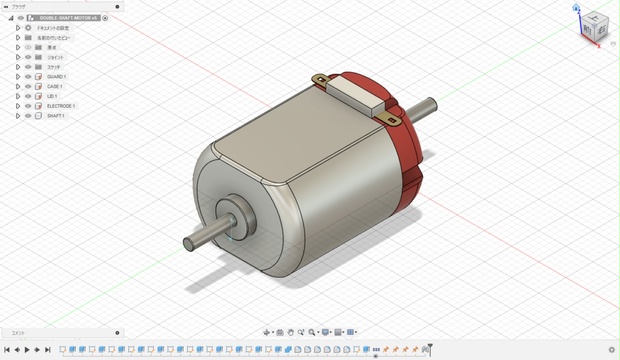
Task: Open timeline settings gear at bottom right
Action: tap(612, 350)
